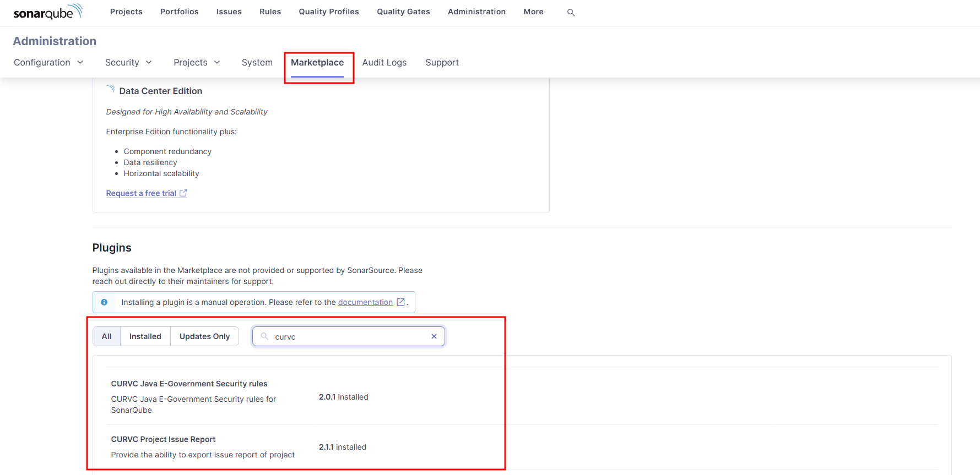Open the Audit Logs tab
This screenshot has width=980, height=475.
click(x=385, y=63)
